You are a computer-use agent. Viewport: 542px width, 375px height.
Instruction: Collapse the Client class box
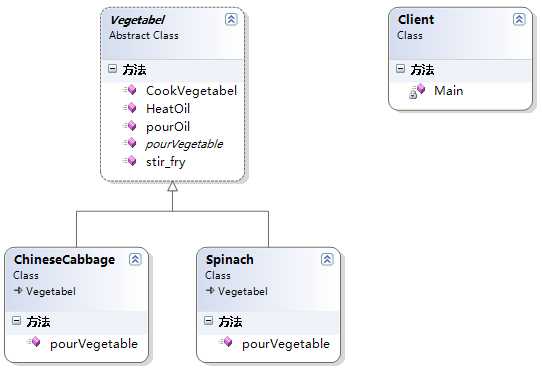coord(519,19)
